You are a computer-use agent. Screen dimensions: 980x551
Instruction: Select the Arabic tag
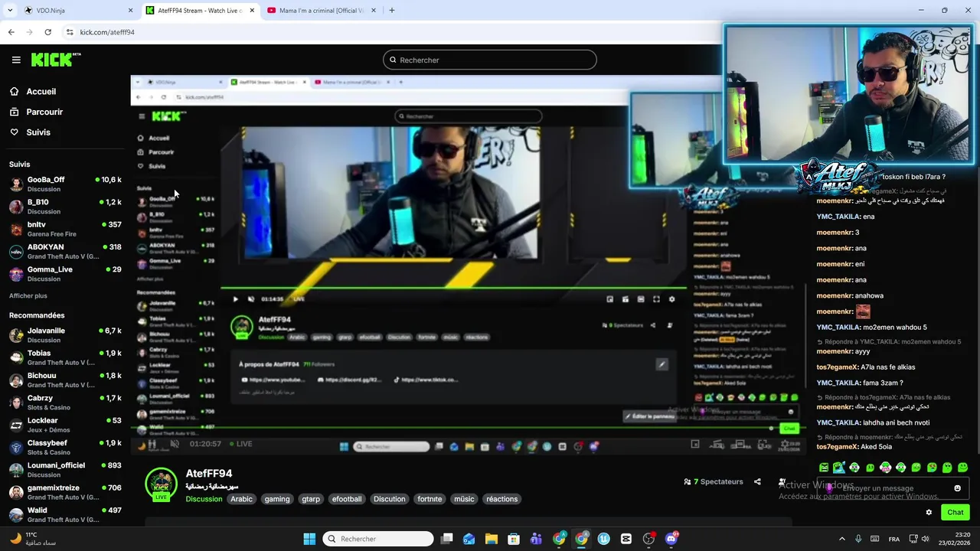[x=241, y=499]
